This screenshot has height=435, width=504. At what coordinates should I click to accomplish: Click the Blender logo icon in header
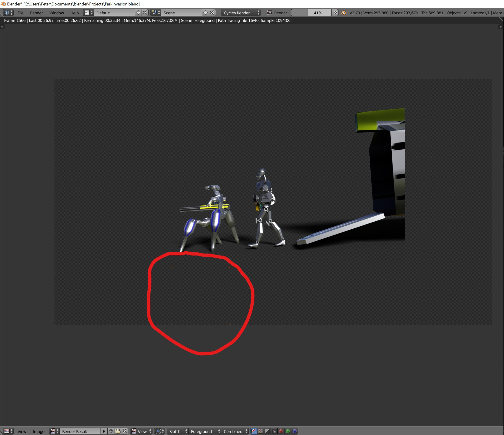point(344,13)
